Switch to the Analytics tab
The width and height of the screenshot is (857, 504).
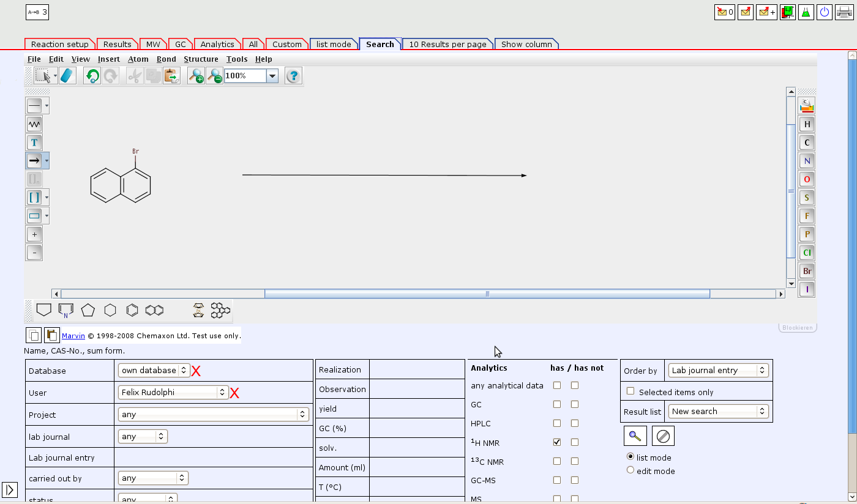click(217, 44)
